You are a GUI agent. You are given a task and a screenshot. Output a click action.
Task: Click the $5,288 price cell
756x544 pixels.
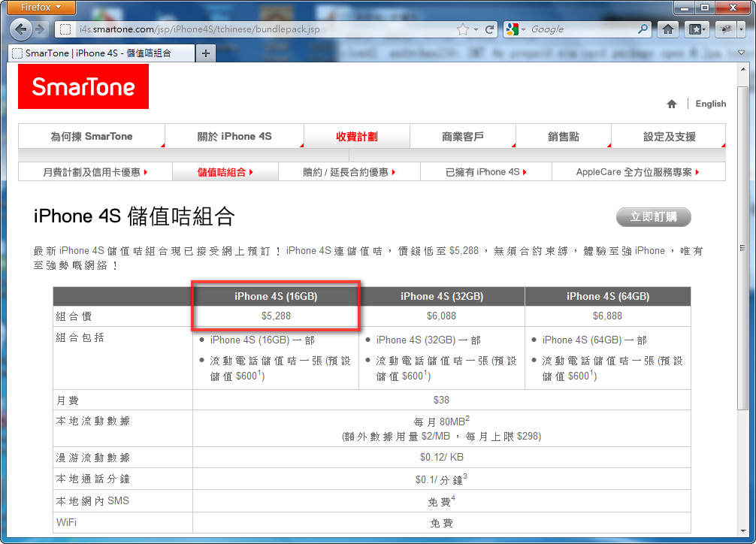(276, 316)
